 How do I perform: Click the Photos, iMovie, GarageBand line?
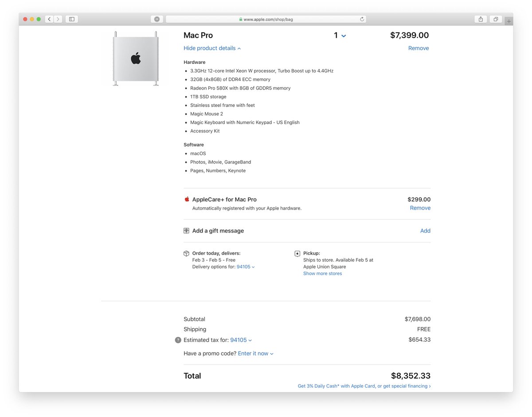[221, 162]
